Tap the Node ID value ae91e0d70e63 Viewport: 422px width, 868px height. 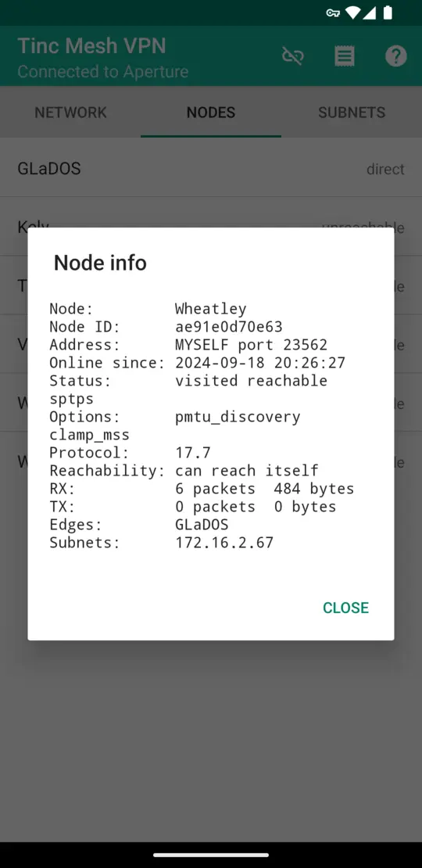229,327
